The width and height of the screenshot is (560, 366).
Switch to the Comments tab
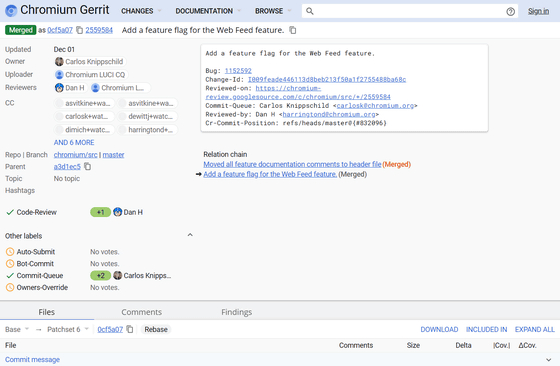[x=141, y=312]
